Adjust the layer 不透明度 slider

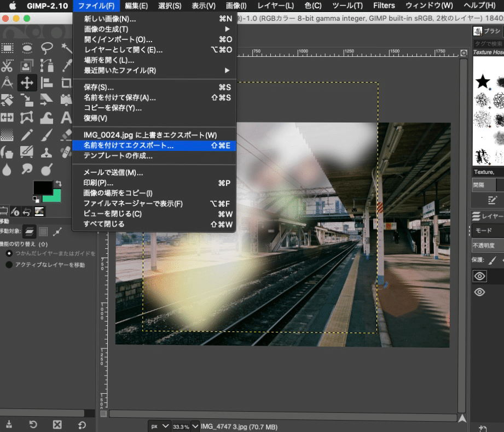click(x=488, y=246)
